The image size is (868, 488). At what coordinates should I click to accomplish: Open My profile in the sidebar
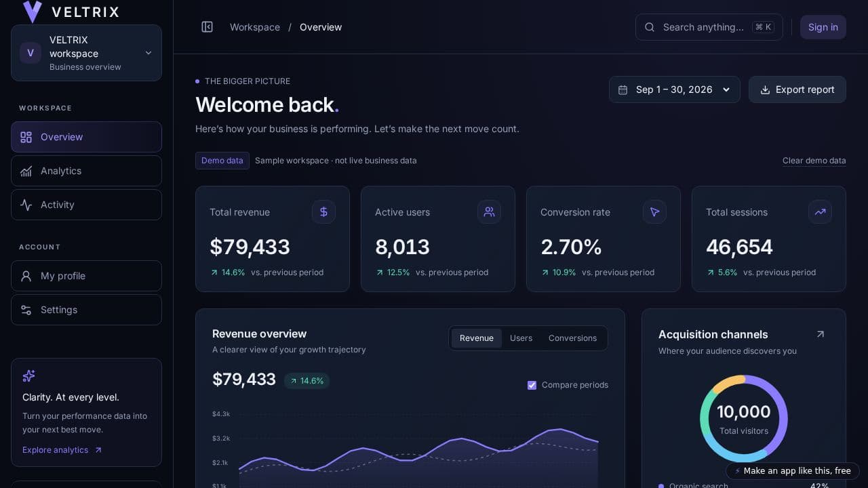point(86,276)
